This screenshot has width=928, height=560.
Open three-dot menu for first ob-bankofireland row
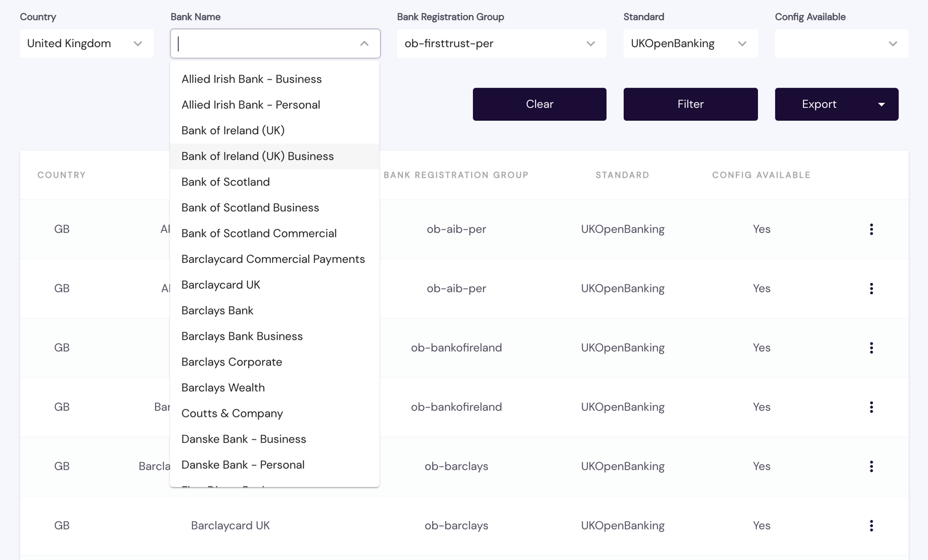(871, 348)
